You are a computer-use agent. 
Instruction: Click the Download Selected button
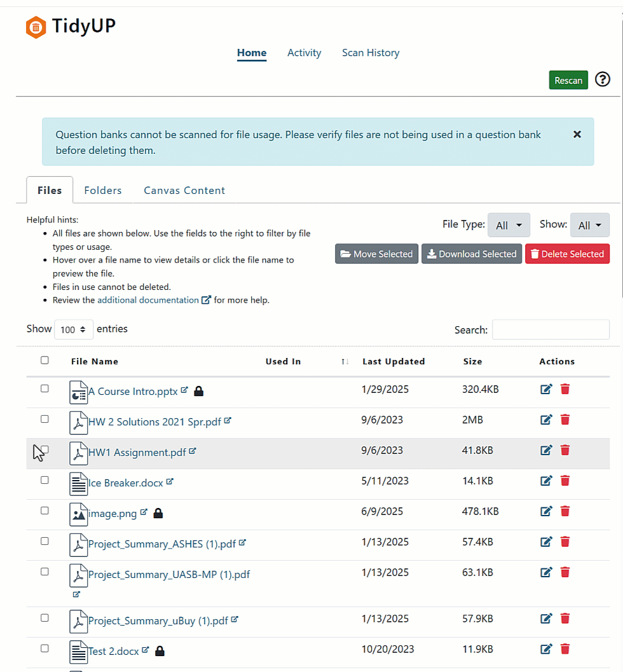pyautogui.click(x=471, y=254)
